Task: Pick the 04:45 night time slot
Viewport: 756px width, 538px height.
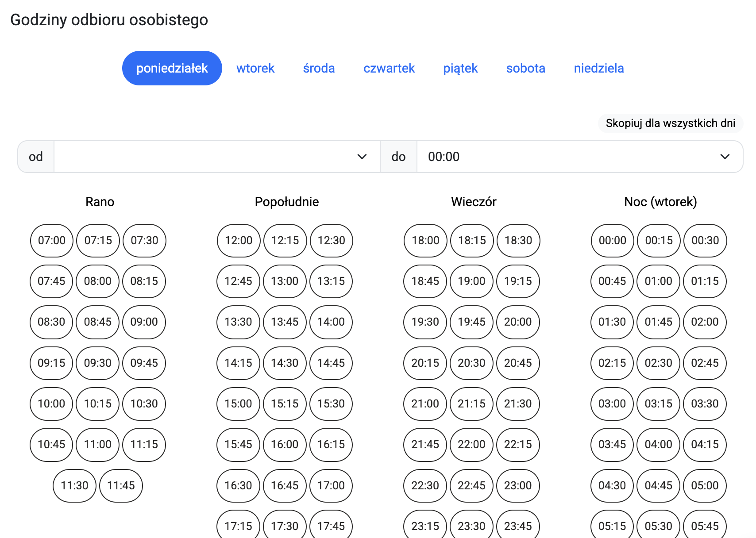Action: pos(659,486)
